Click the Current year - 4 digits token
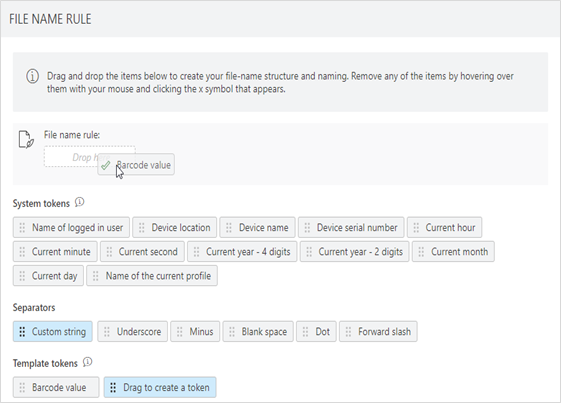Image resolution: width=561 pixels, height=403 pixels. [x=242, y=252]
